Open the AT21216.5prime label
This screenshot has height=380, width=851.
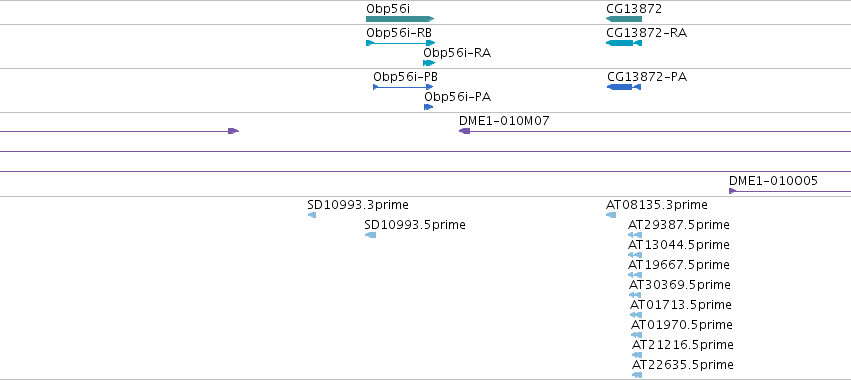pyautogui.click(x=682, y=345)
